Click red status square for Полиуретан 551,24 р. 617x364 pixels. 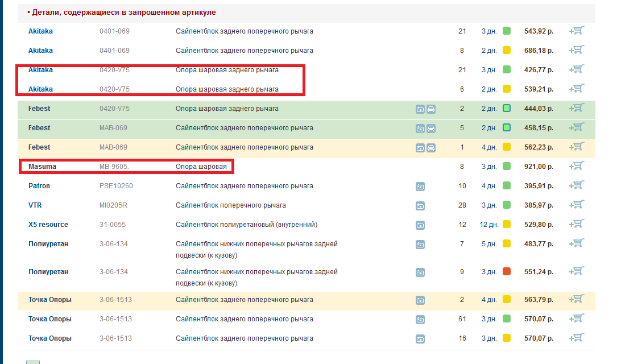(x=507, y=271)
